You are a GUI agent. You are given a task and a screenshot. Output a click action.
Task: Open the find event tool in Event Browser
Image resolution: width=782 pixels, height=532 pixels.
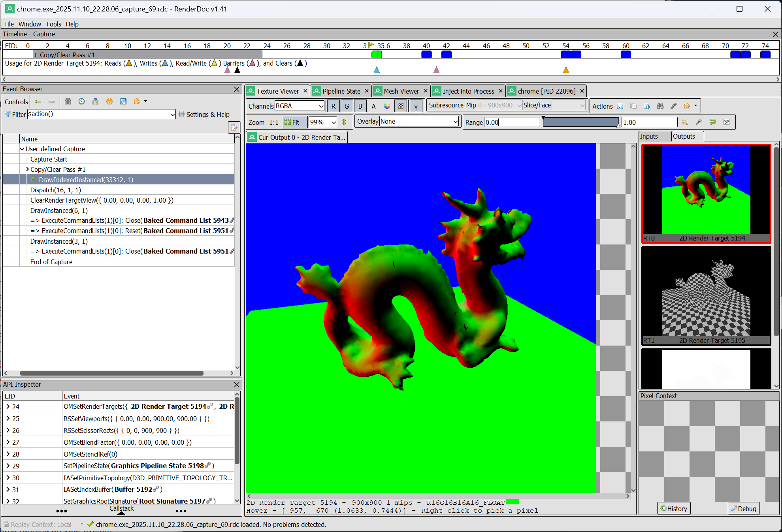[68, 102]
